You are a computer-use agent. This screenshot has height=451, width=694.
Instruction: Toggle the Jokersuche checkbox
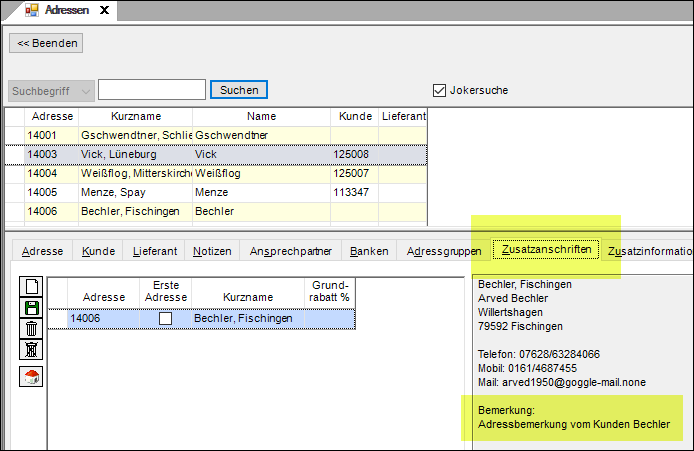(x=438, y=90)
